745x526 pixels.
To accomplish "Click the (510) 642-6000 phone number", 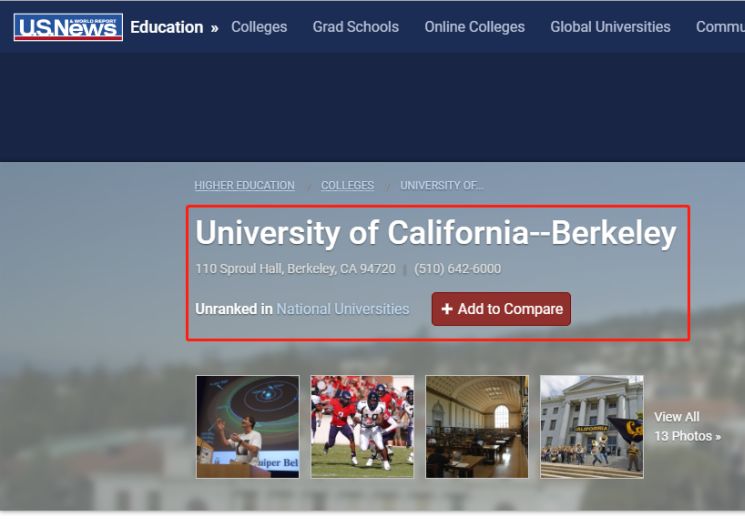I will point(457,268).
